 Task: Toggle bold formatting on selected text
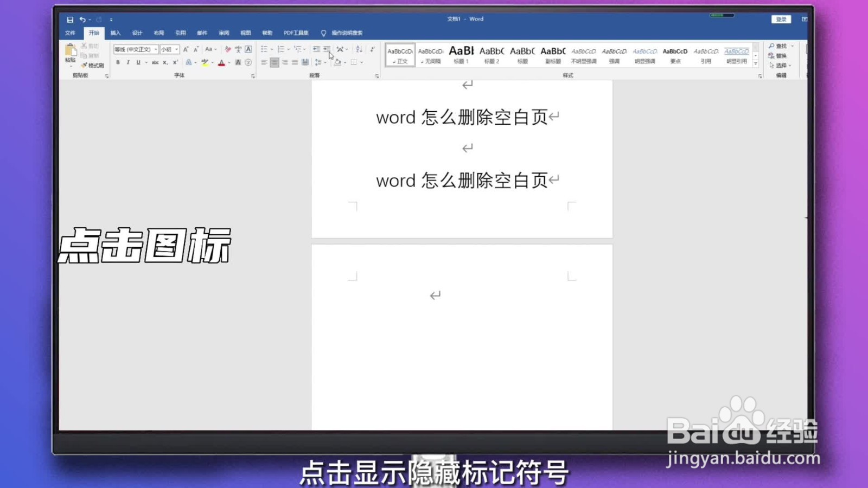coord(118,62)
